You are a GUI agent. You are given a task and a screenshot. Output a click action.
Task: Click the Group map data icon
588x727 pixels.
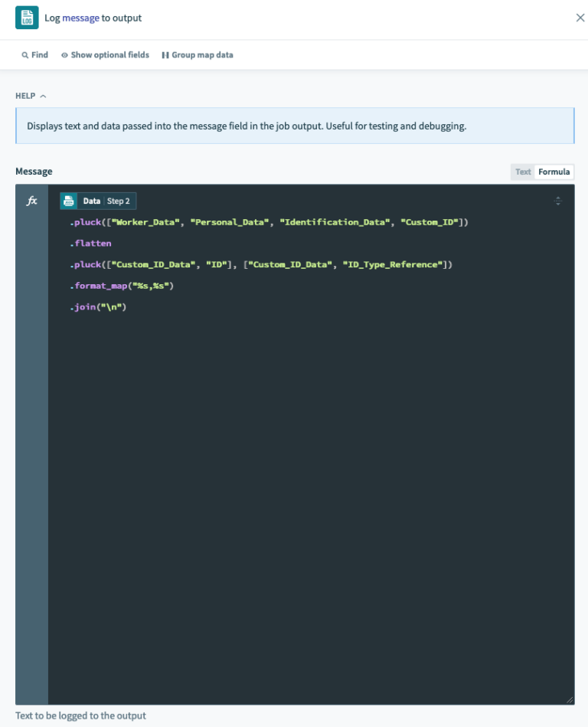[x=165, y=55]
